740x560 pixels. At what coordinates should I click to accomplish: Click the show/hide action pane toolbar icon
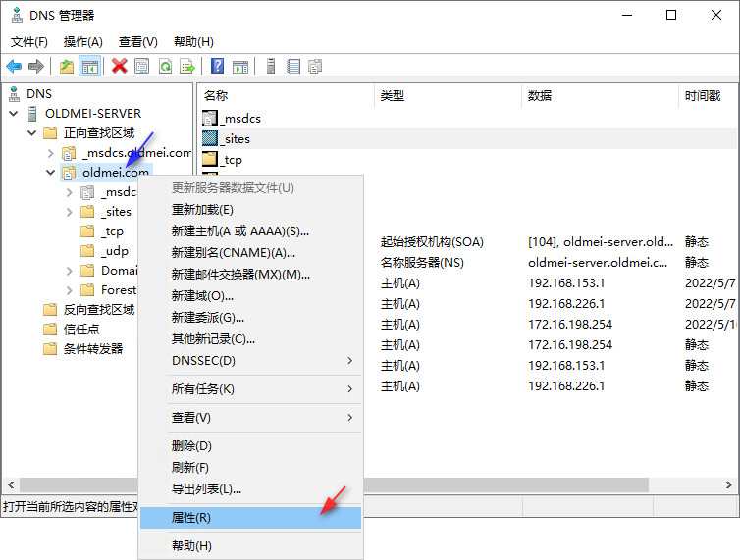pos(240,67)
